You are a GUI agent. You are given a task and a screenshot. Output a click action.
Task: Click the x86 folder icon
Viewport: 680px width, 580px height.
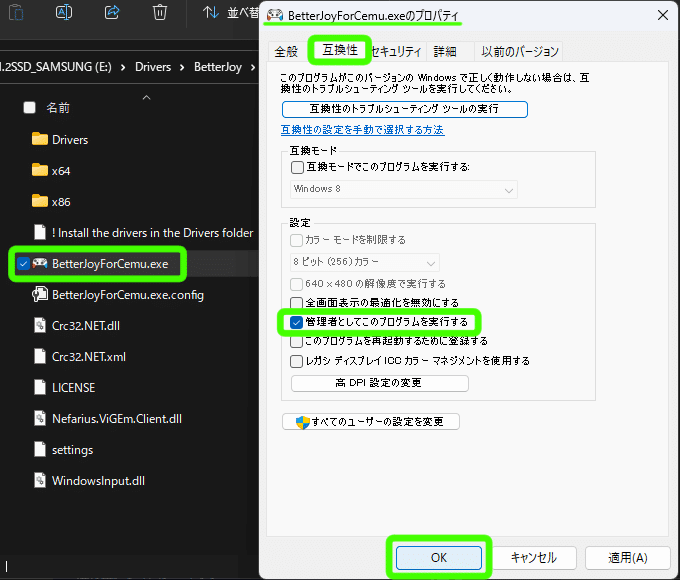click(40, 201)
